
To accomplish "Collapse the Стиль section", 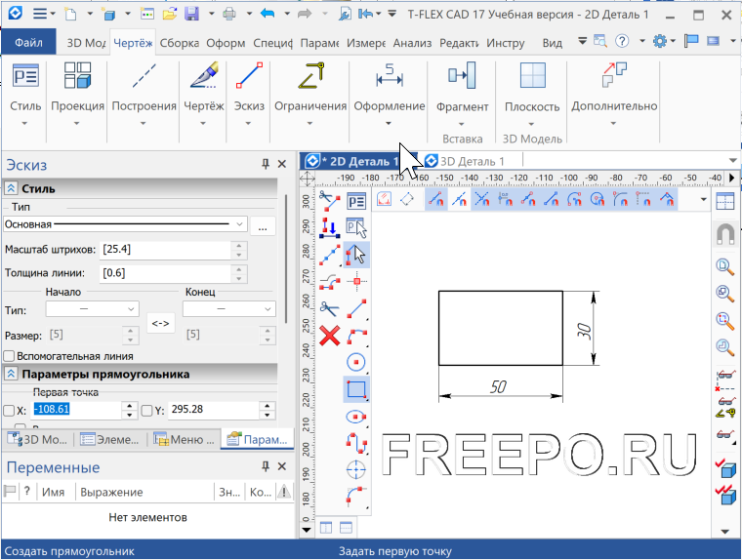I will pyautogui.click(x=12, y=189).
